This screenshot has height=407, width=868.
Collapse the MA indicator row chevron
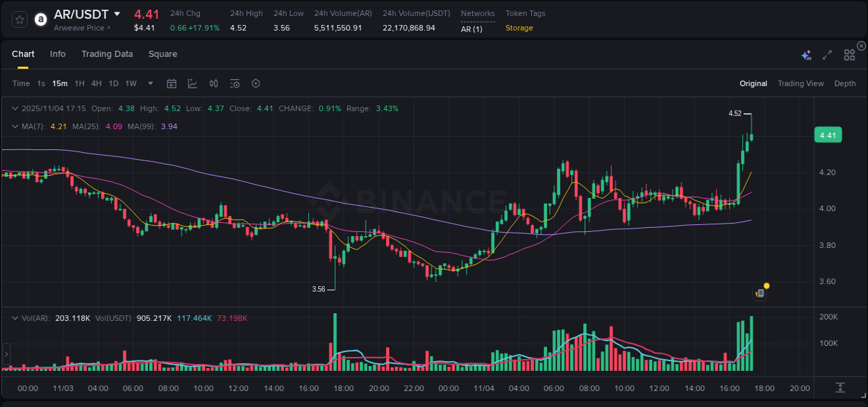(x=15, y=126)
